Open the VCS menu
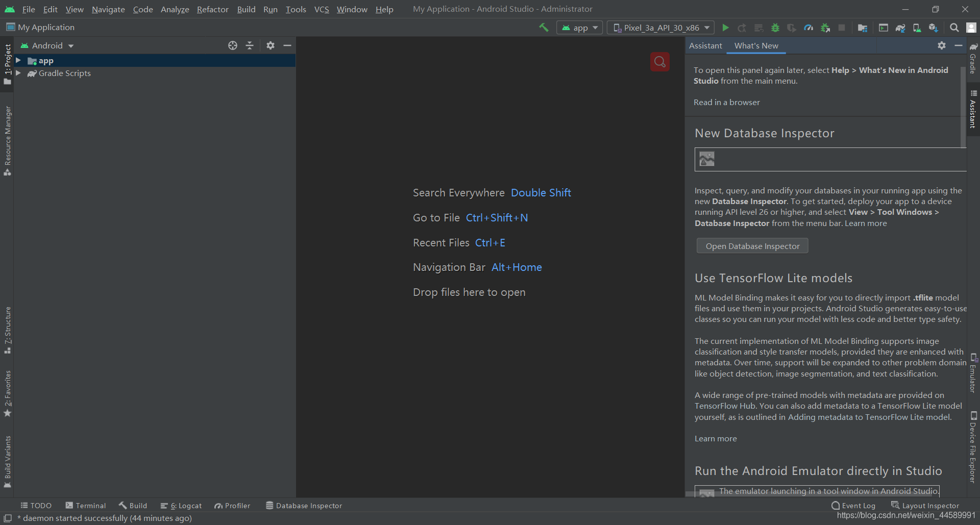 pos(322,9)
